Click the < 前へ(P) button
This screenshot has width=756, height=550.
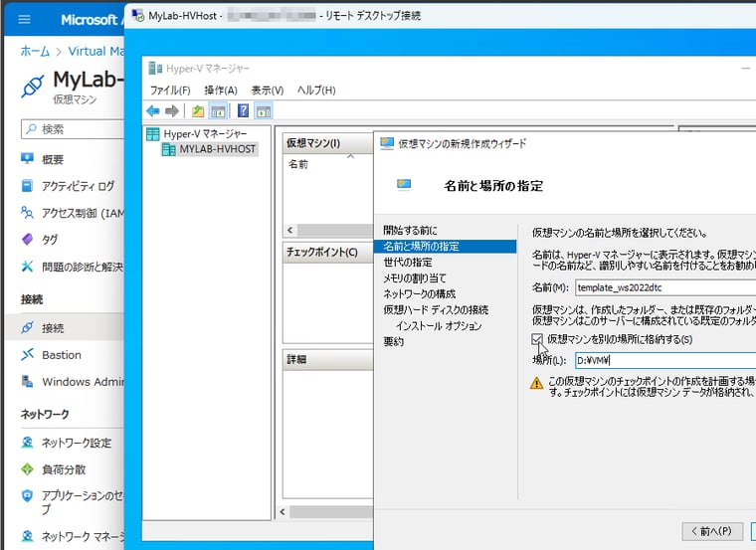(712, 531)
